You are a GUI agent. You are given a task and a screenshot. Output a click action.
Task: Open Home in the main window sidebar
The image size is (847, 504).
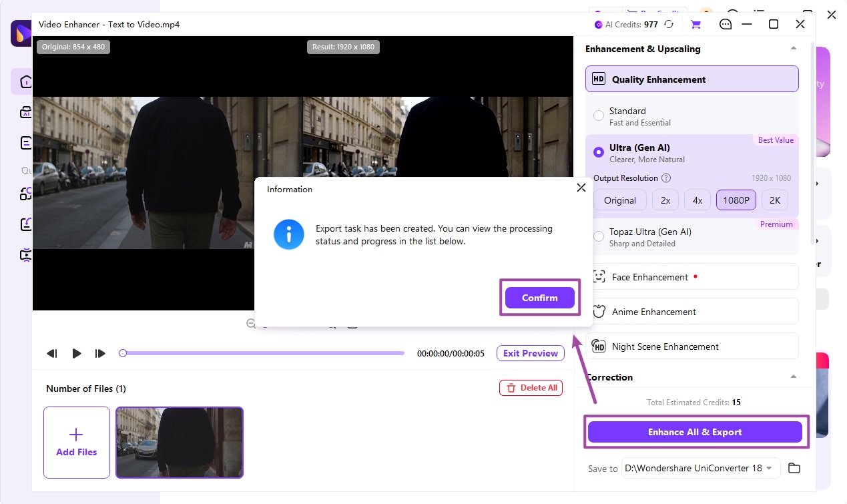pyautogui.click(x=25, y=81)
